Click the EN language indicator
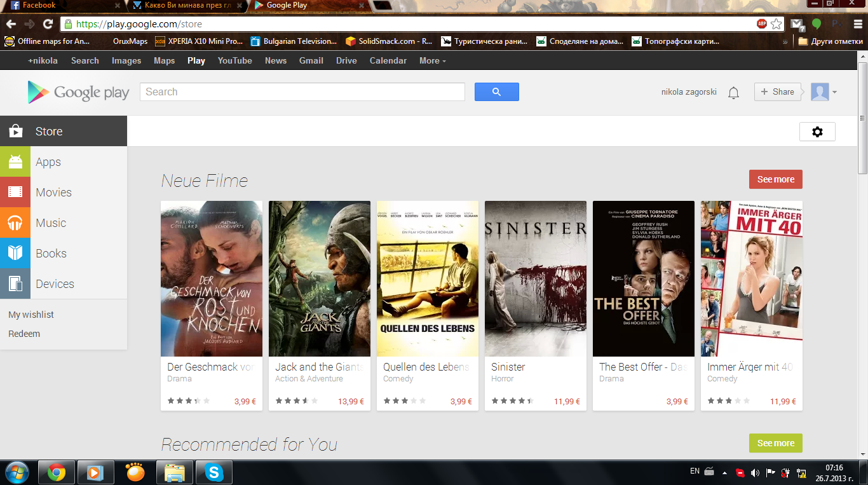 click(695, 471)
